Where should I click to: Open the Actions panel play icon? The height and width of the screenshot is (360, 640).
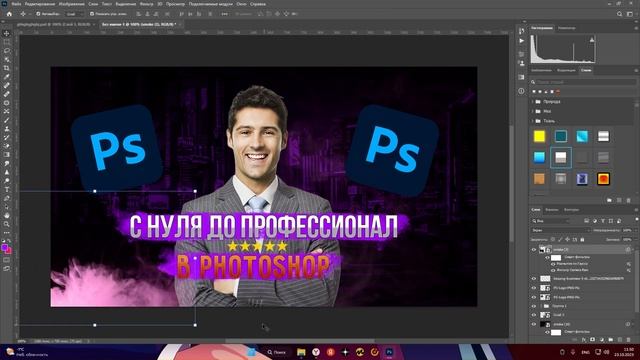coord(521,41)
